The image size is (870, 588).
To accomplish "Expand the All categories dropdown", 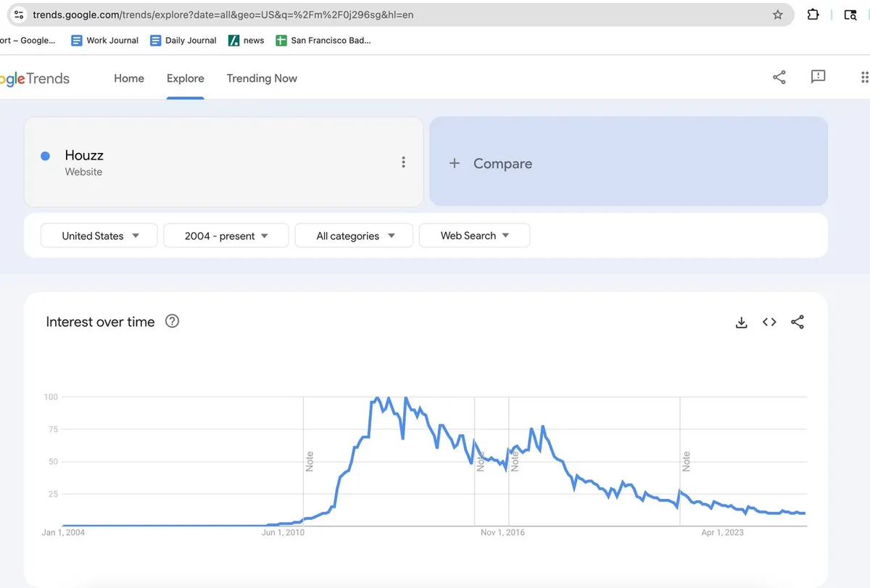I will click(x=355, y=236).
